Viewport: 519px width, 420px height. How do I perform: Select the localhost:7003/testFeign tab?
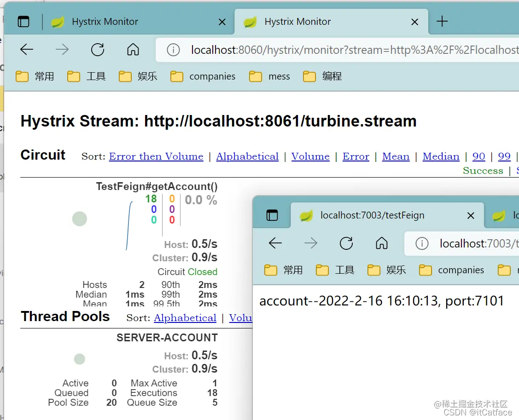tap(387, 215)
